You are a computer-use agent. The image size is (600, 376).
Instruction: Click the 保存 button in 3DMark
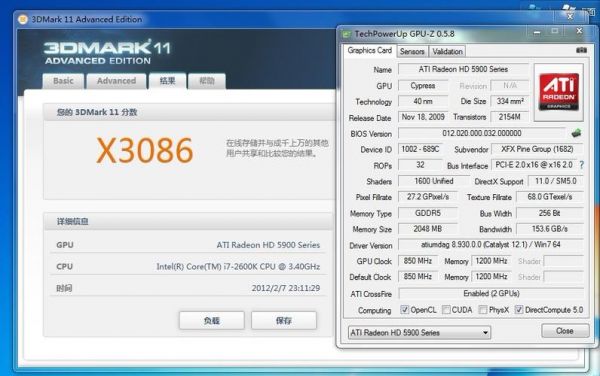click(284, 321)
